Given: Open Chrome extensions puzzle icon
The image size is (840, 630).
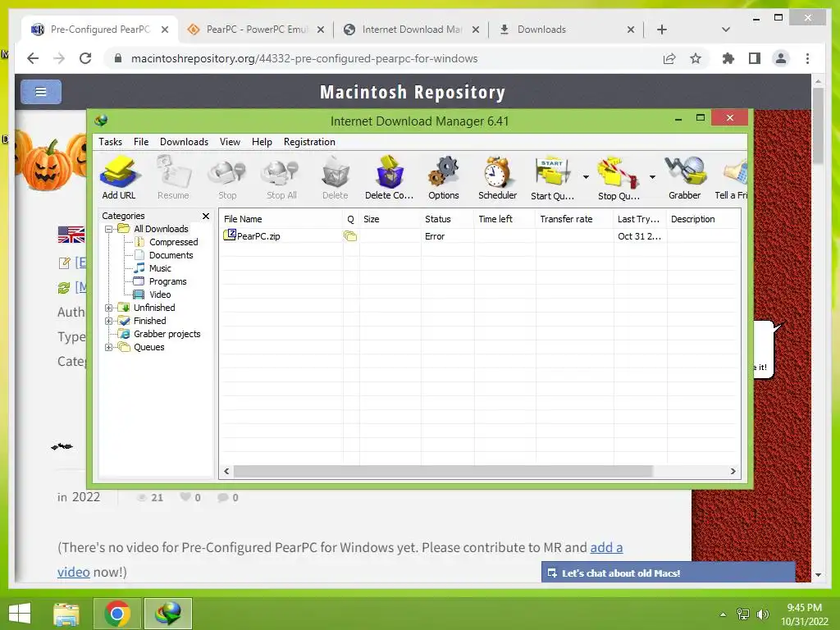Looking at the screenshot, I should click(x=728, y=58).
